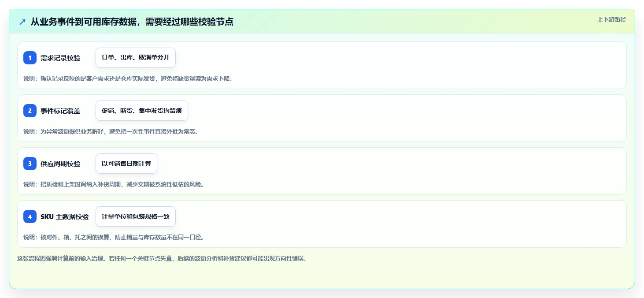The height and width of the screenshot is (298, 644).
Task: Click step number 4 badge
Action: coord(30,216)
